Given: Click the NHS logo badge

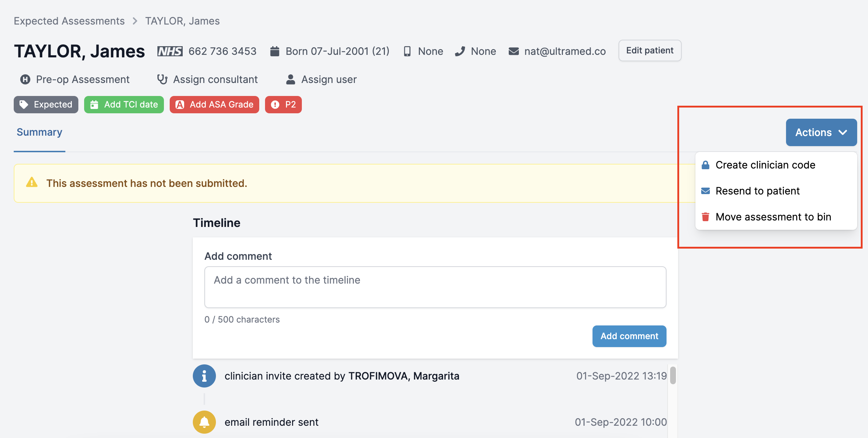Looking at the screenshot, I should 170,51.
